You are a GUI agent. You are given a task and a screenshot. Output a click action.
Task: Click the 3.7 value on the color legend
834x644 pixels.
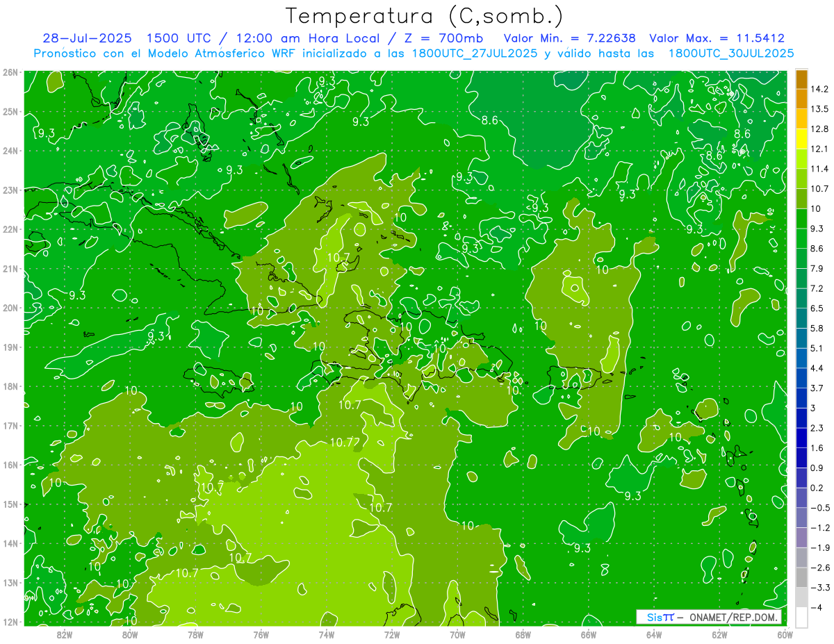pos(817,388)
